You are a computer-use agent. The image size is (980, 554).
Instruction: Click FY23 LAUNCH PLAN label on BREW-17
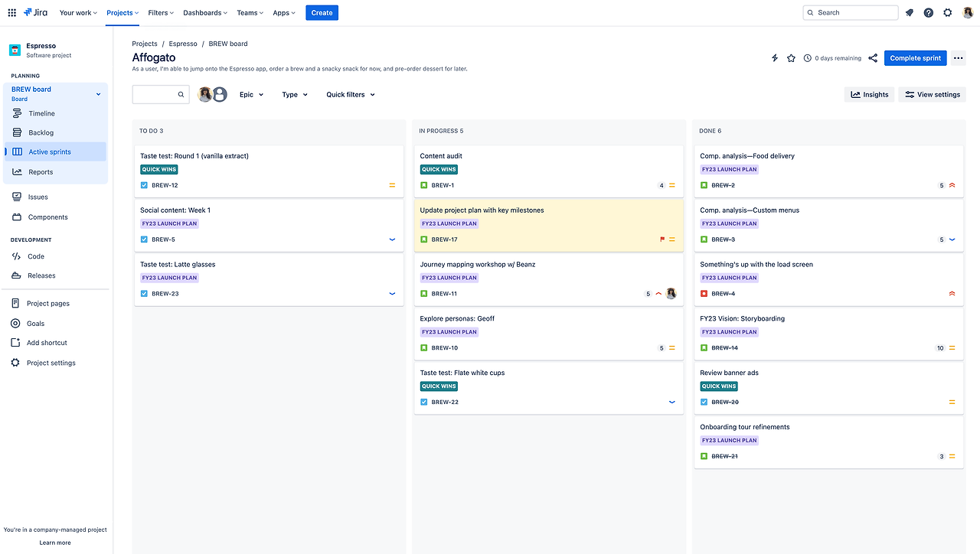449,223
